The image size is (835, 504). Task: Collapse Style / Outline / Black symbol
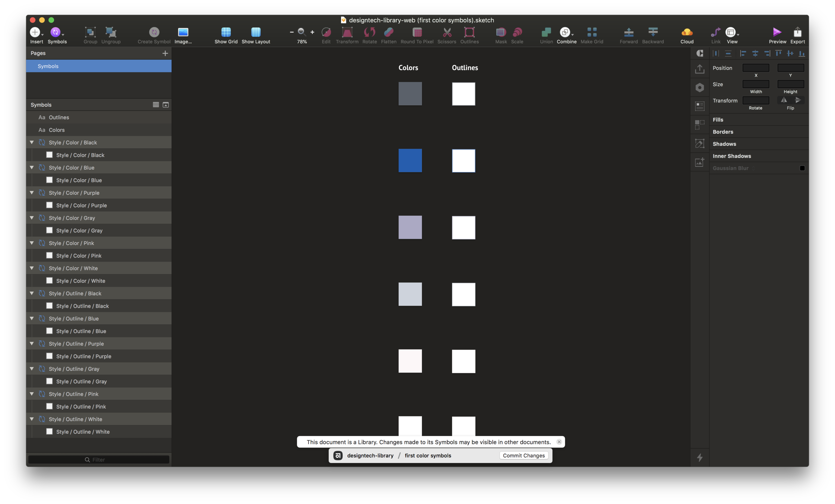click(32, 293)
